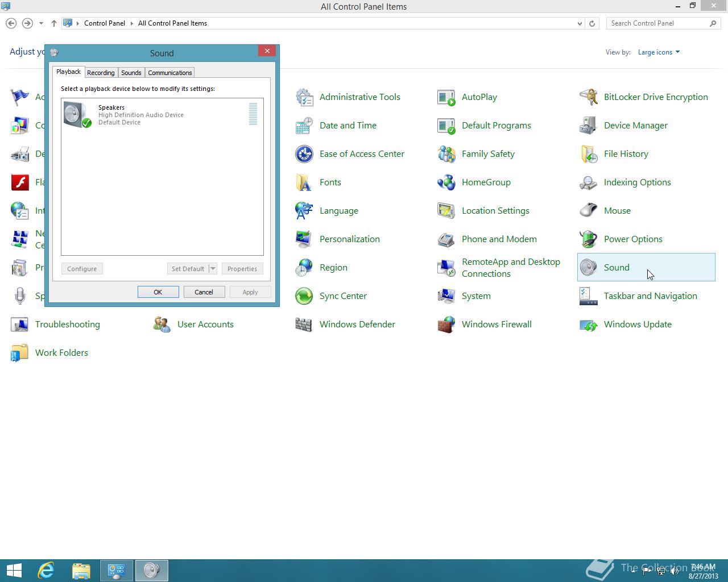728x582 pixels.
Task: Open the AutoPlay icon
Action: 446,97
